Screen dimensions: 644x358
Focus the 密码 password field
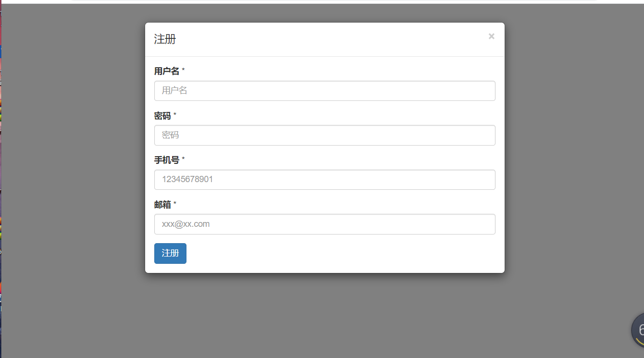point(324,135)
